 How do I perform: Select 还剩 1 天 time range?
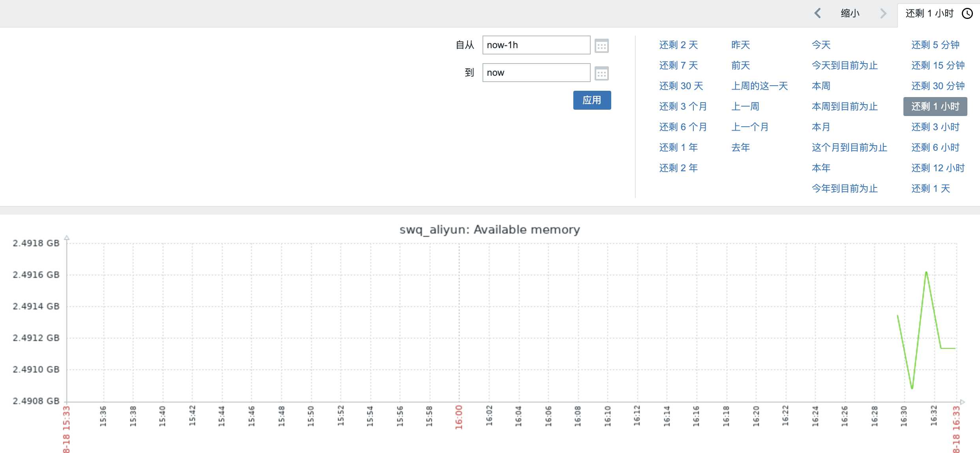(x=930, y=189)
